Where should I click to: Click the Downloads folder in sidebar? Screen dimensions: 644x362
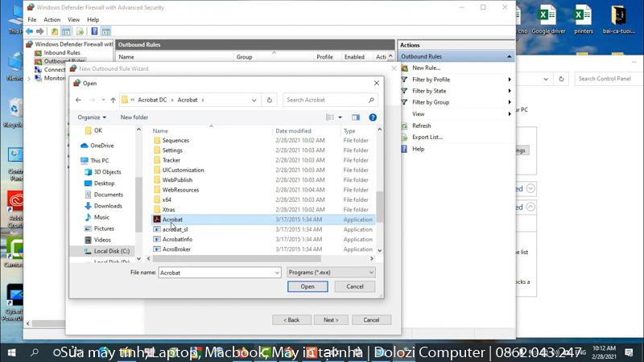point(108,206)
